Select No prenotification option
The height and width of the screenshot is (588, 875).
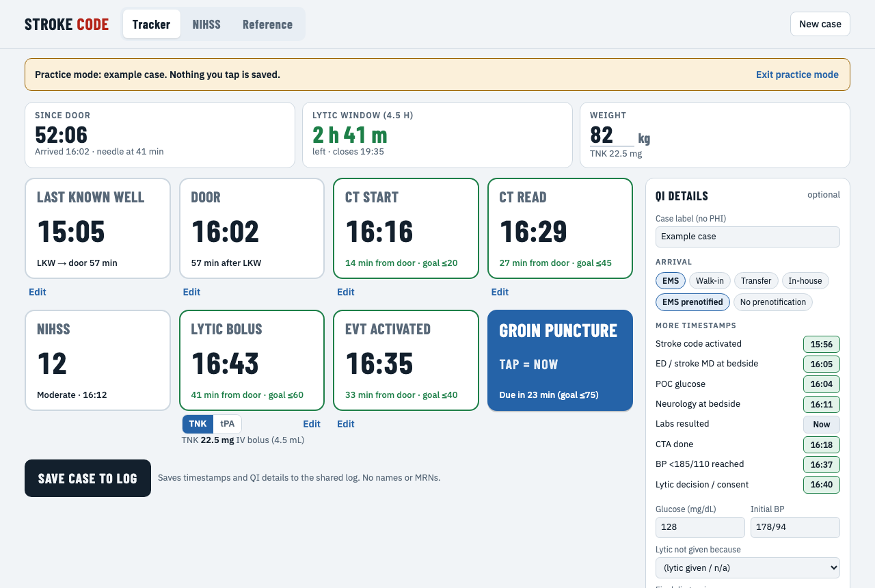pyautogui.click(x=772, y=302)
